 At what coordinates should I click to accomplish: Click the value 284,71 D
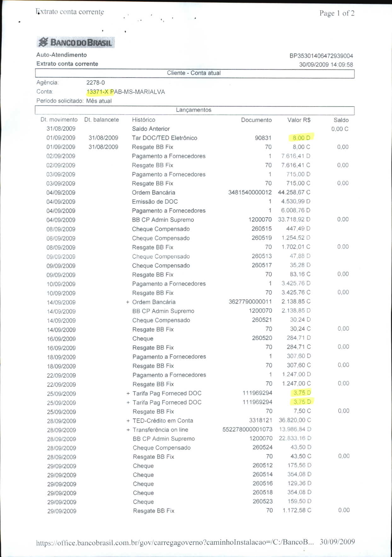[x=299, y=338]
